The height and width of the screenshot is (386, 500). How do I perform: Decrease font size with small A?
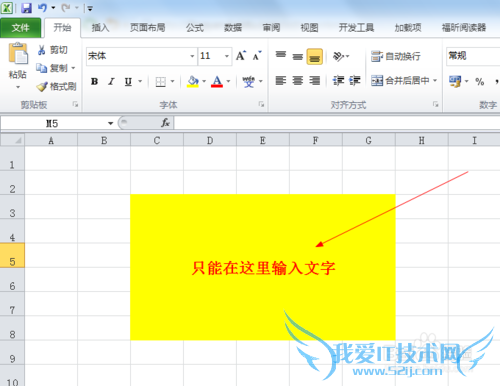click(x=257, y=56)
